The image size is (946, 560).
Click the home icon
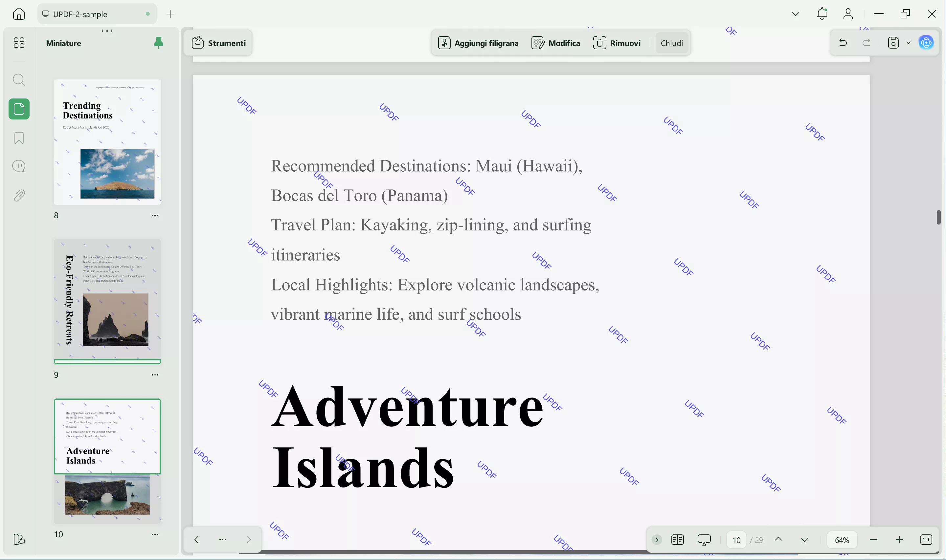[x=19, y=14]
